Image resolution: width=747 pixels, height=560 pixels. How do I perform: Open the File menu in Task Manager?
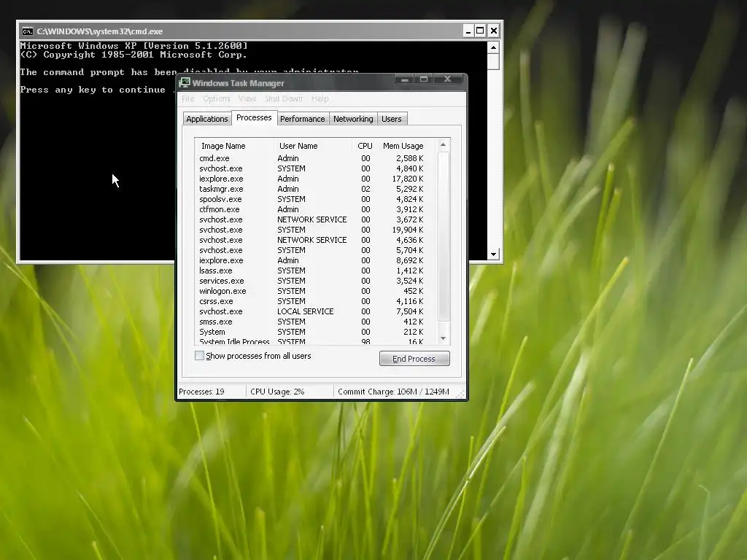(188, 98)
